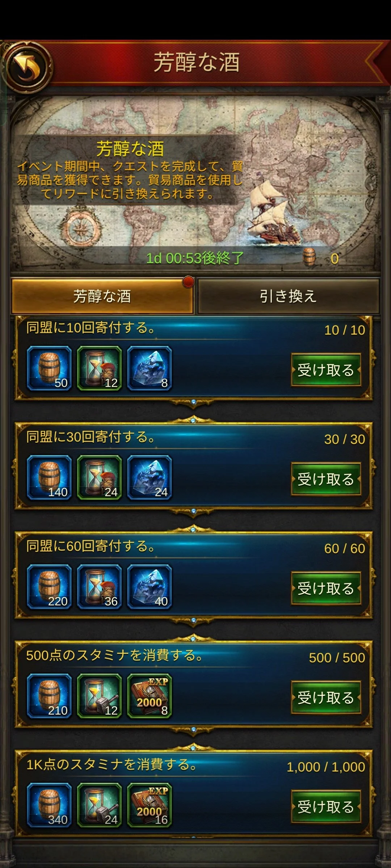
Task: Tap the EXP book icon showing 8
Action: (149, 696)
